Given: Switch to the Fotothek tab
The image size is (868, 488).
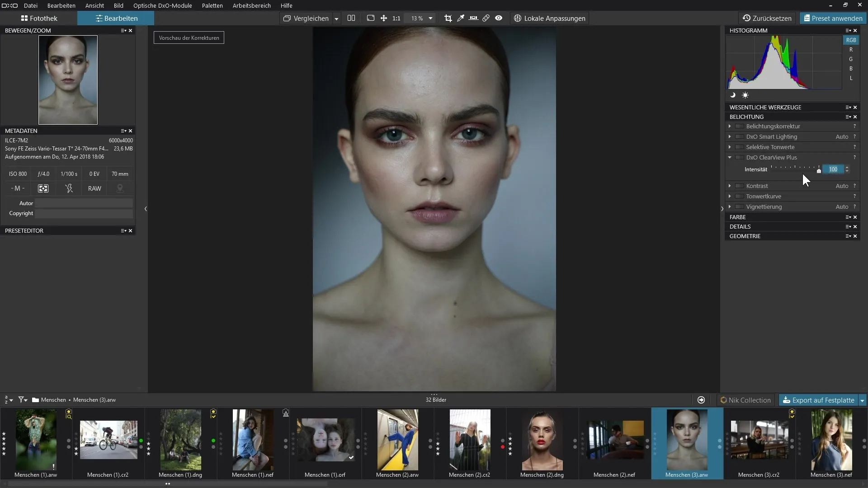Looking at the screenshot, I should point(39,18).
